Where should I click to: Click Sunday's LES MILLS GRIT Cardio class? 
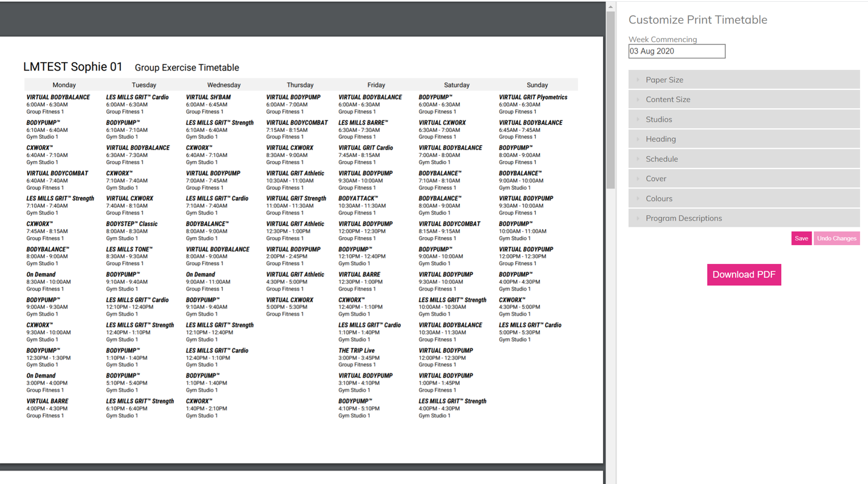pos(530,332)
